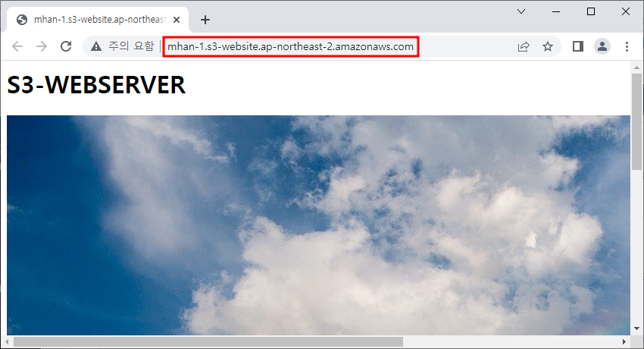This screenshot has height=349, width=644.
Task: Click the 주의 요함 warning label
Action: [x=131, y=46]
